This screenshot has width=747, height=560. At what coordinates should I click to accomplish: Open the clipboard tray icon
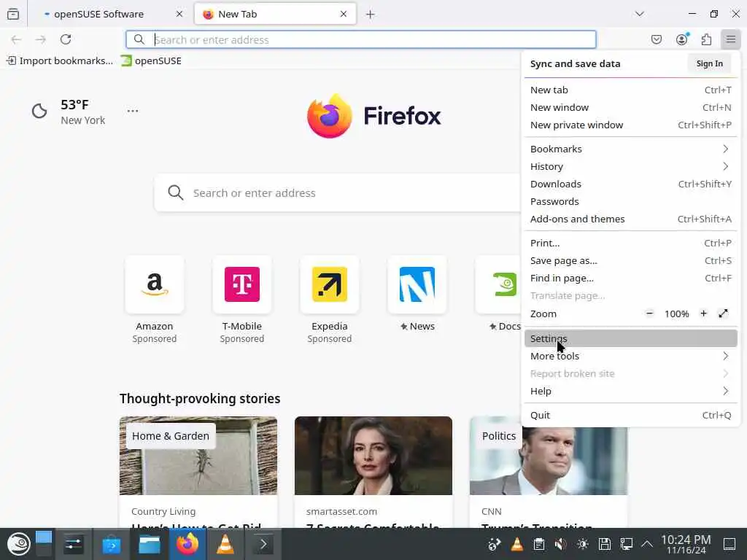pos(539,544)
